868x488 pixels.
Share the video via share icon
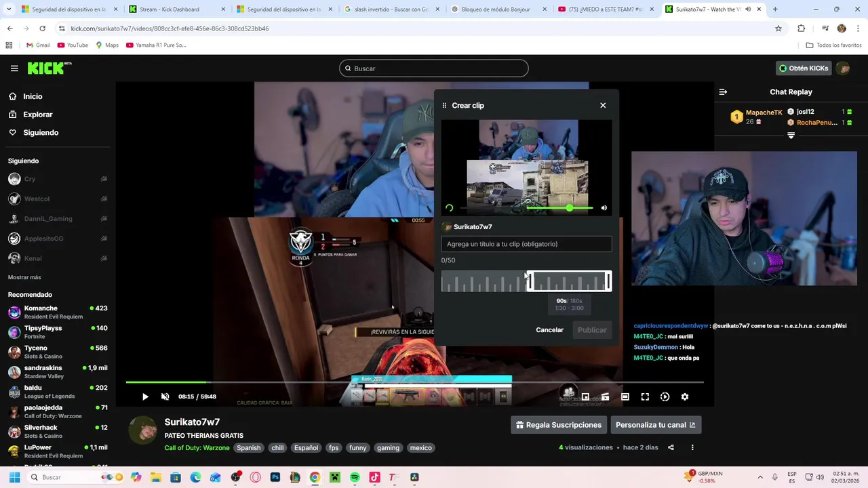[671, 447]
